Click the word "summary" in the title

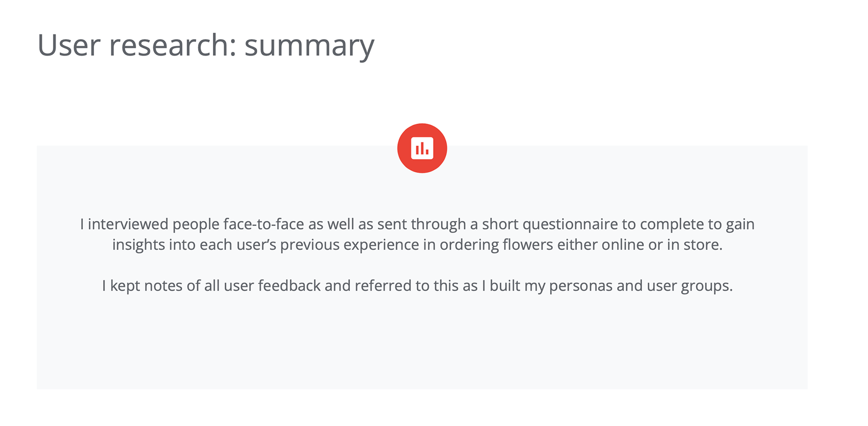(309, 46)
